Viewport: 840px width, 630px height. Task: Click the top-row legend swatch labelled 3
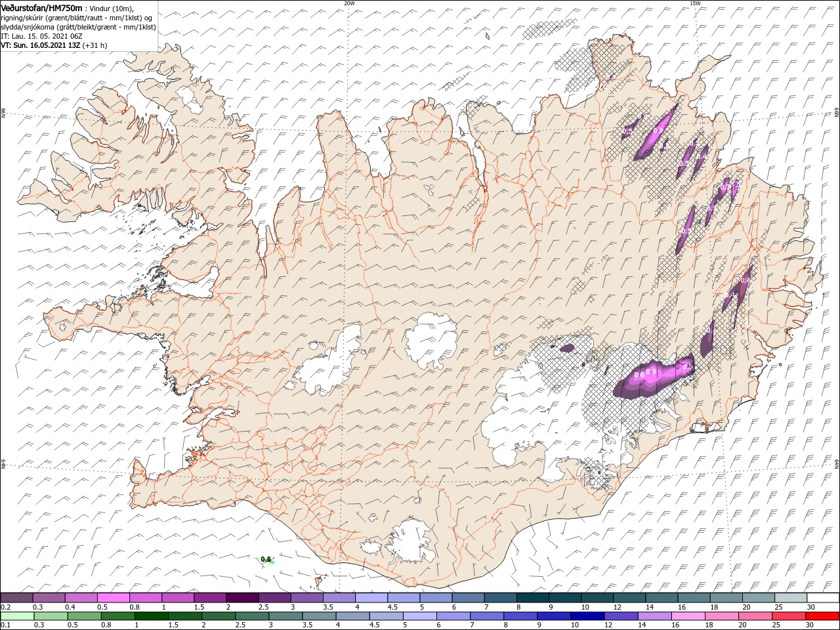click(x=306, y=598)
